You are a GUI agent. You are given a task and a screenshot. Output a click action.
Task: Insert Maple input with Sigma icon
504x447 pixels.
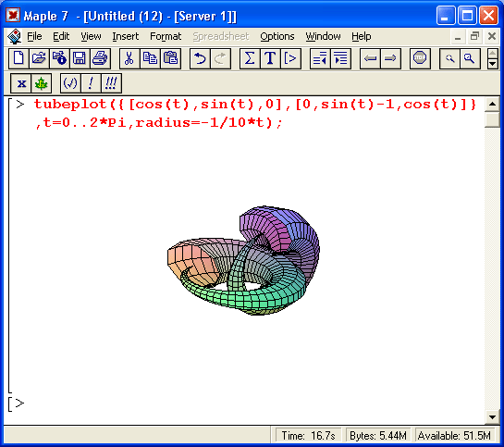click(x=250, y=59)
